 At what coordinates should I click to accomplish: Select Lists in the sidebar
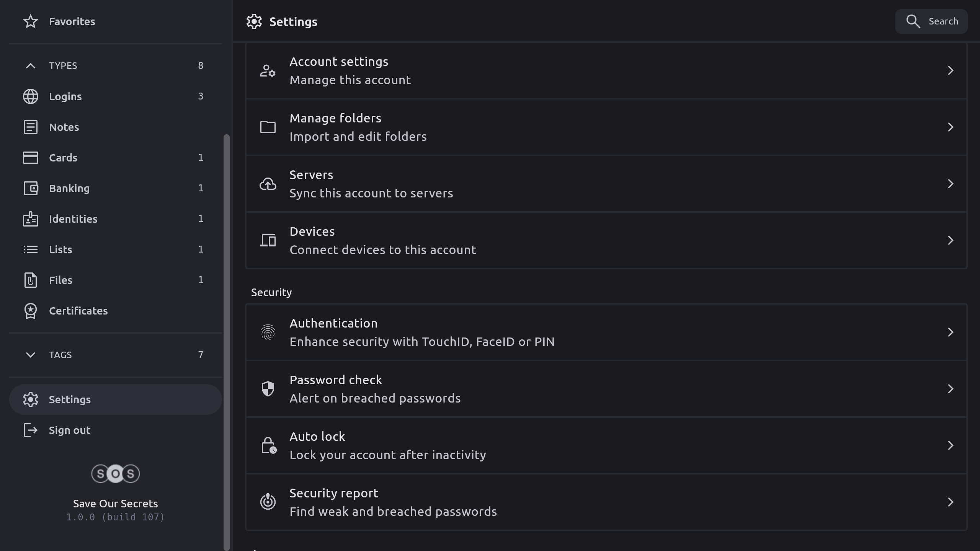[x=60, y=249]
